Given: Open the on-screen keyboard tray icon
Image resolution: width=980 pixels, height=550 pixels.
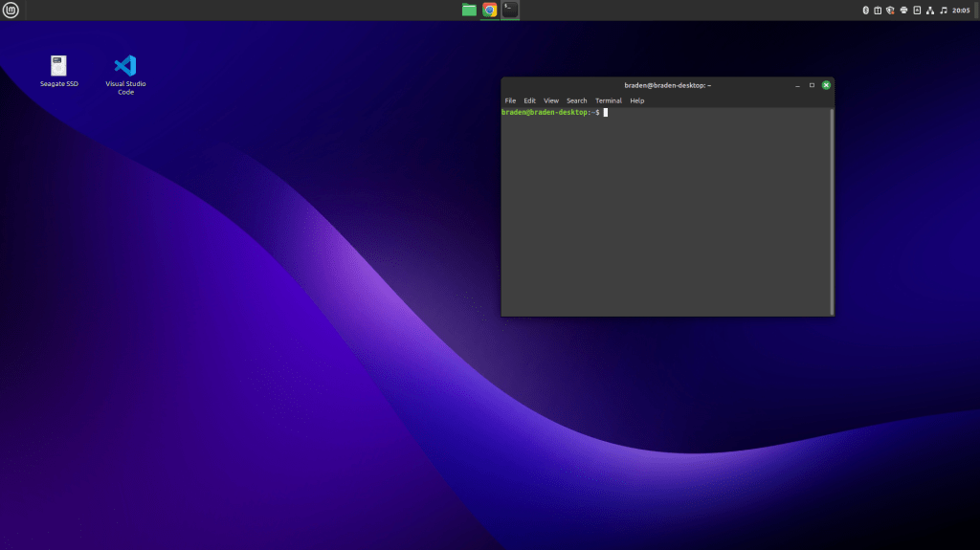Looking at the screenshot, I should pos(917,11).
